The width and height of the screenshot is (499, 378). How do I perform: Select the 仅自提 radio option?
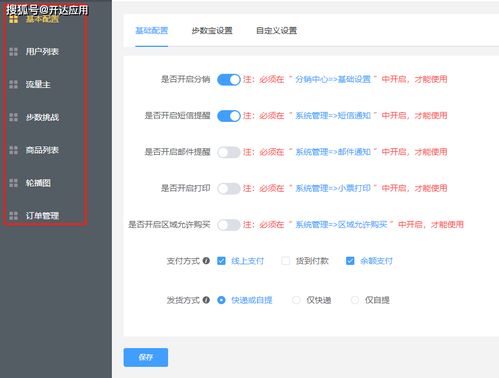pos(355,300)
